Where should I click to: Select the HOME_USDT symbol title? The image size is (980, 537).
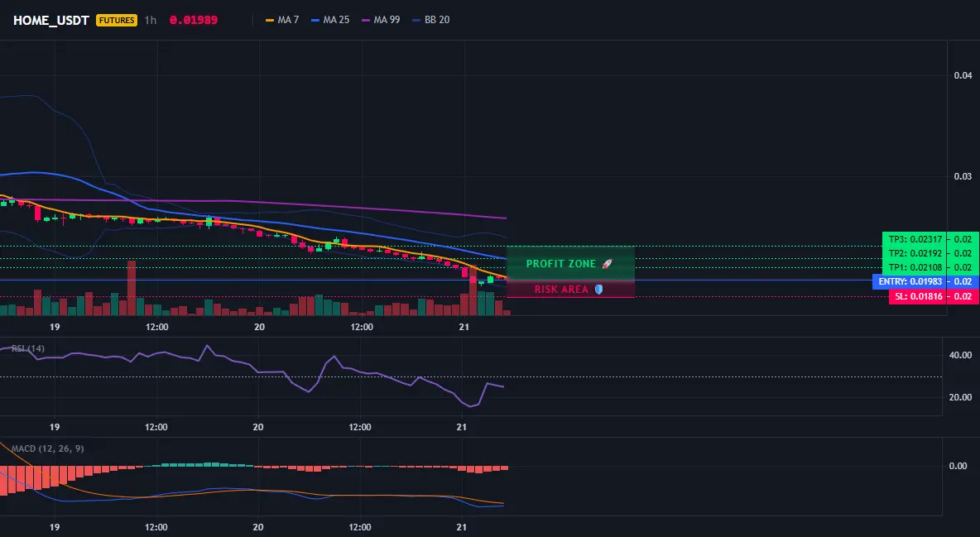(x=51, y=20)
